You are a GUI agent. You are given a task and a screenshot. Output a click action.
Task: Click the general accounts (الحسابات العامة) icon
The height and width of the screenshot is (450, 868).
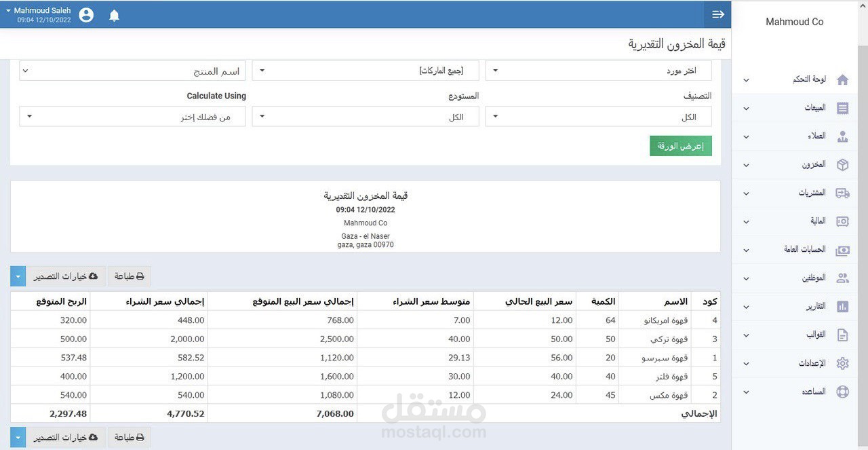[843, 250]
